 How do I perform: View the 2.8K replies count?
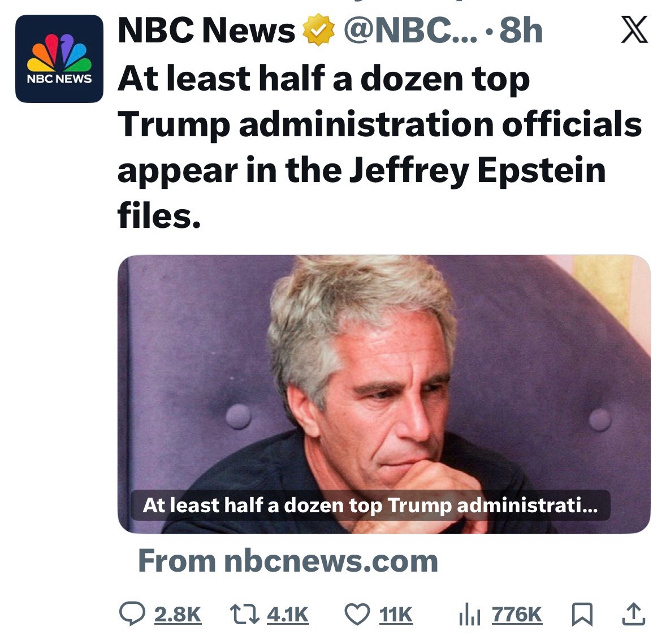pos(178,614)
